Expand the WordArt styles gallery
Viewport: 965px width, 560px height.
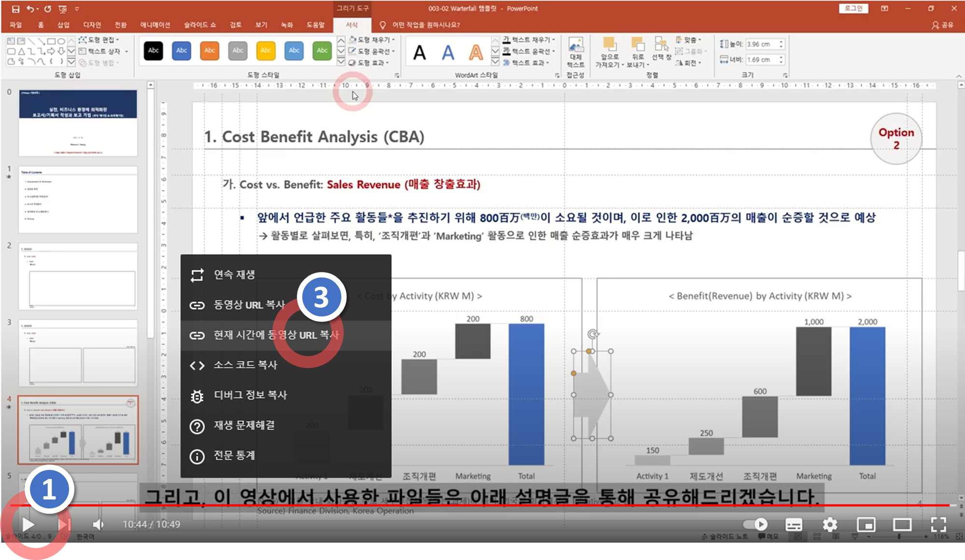click(495, 62)
